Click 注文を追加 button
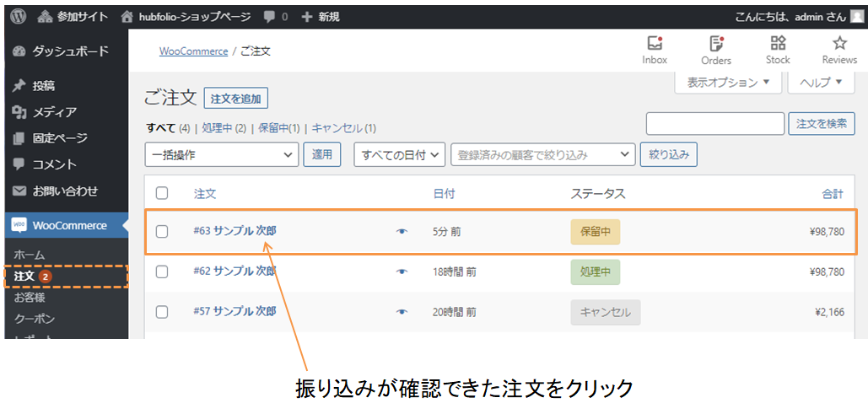 click(236, 99)
